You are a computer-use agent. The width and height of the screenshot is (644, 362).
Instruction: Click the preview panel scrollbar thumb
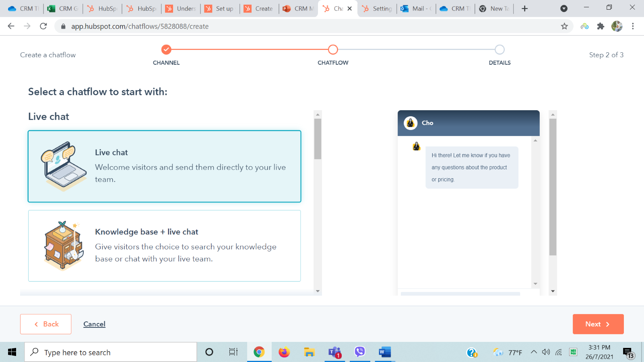(x=553, y=187)
